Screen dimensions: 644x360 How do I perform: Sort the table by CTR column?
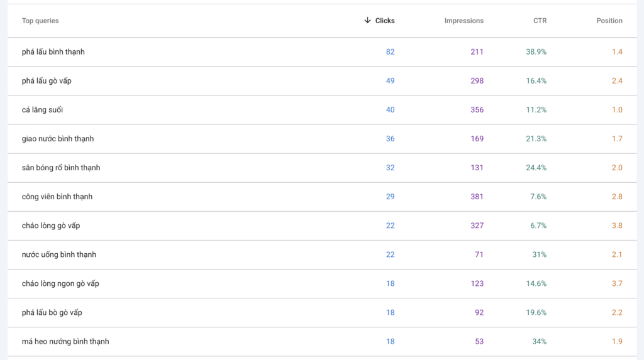coord(540,21)
